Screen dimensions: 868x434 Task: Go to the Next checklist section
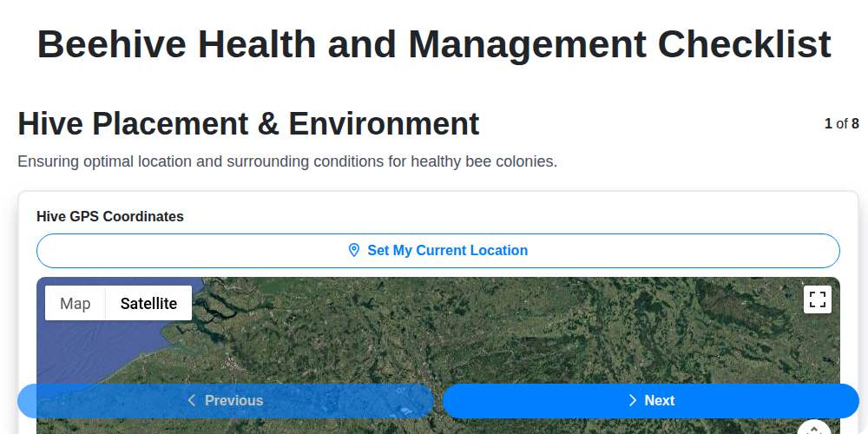pos(650,401)
